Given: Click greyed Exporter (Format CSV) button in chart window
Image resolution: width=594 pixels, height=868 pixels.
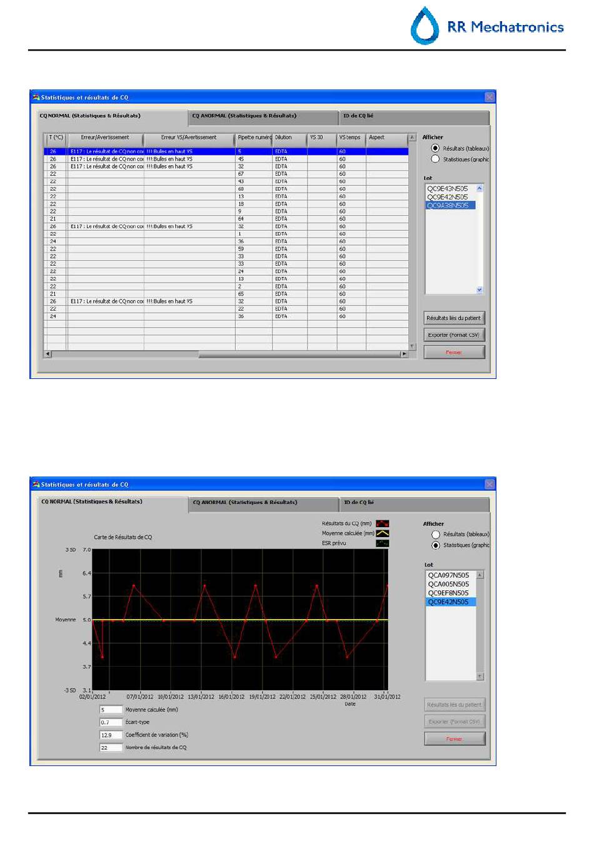Looking at the screenshot, I should 455,722.
